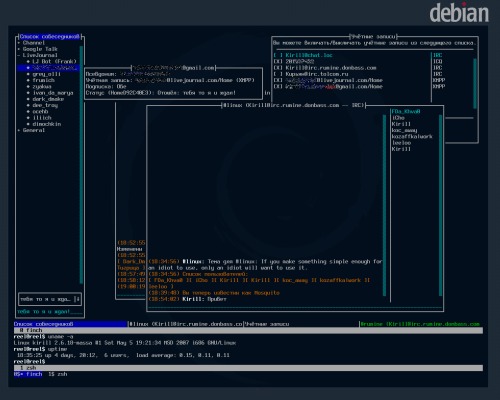
Task: Collapse the LiveJournal buddy group
Action: [19, 55]
